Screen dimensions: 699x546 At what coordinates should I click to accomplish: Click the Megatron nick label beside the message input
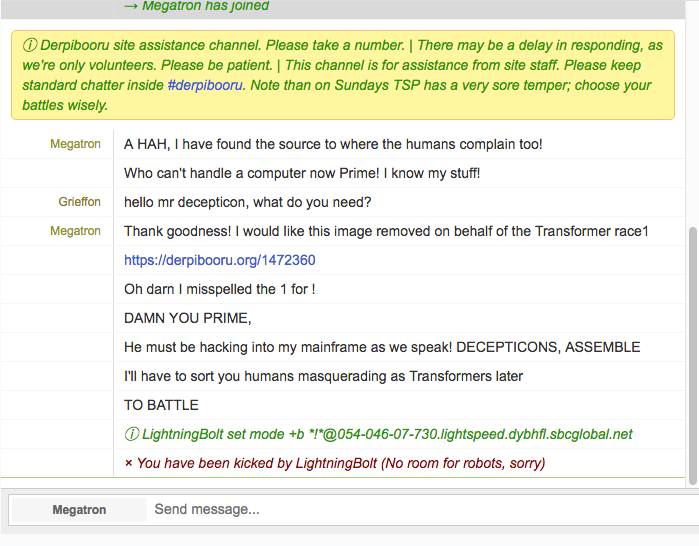pos(79,510)
